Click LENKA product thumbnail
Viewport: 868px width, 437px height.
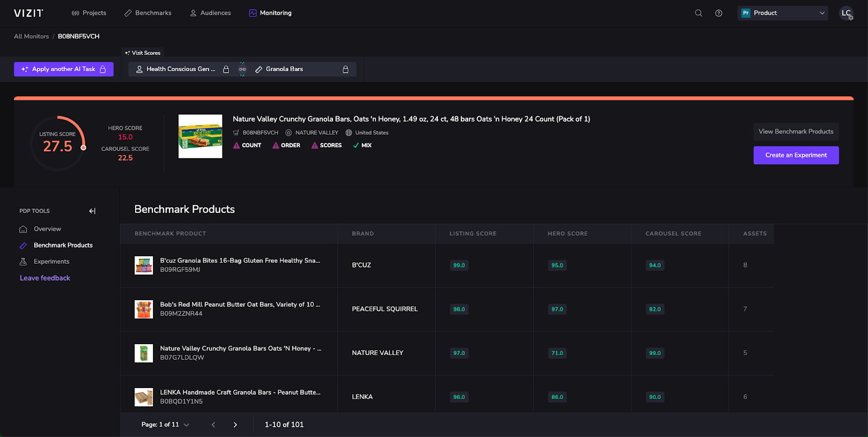(x=144, y=397)
